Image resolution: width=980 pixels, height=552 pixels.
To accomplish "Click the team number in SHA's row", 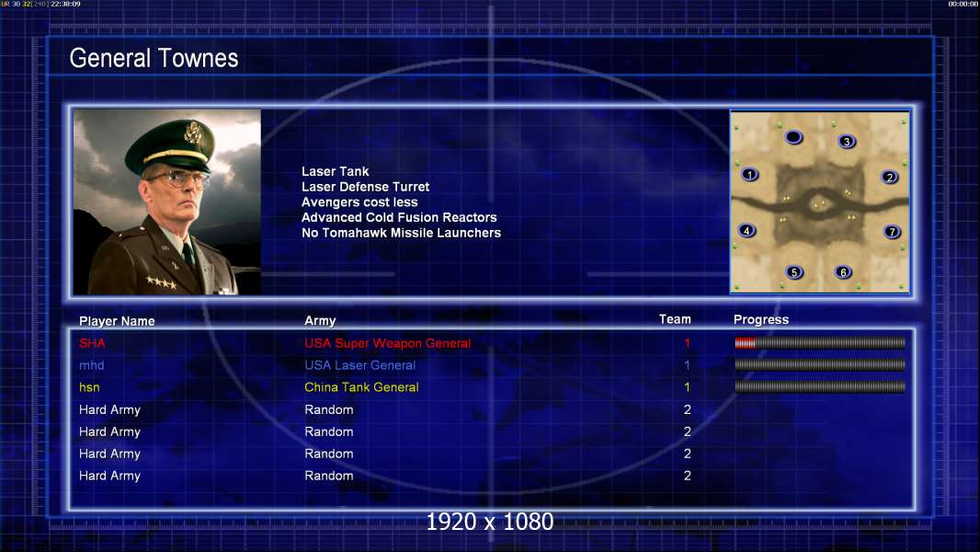I will (x=687, y=343).
